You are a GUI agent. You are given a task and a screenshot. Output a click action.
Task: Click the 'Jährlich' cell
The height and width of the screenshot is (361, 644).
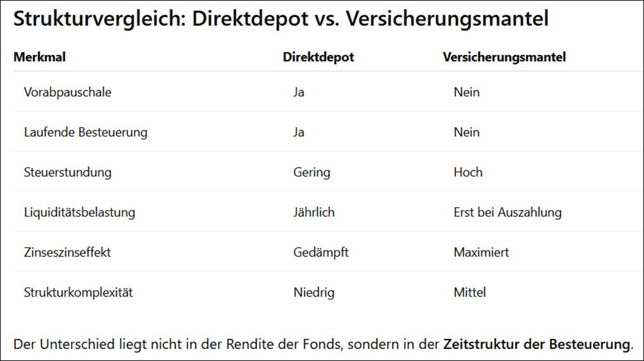pos(314,212)
